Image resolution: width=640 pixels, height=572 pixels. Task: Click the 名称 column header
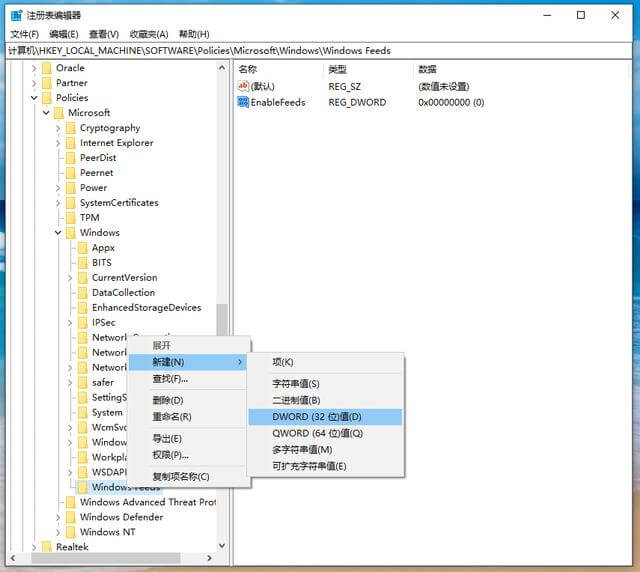click(x=248, y=69)
